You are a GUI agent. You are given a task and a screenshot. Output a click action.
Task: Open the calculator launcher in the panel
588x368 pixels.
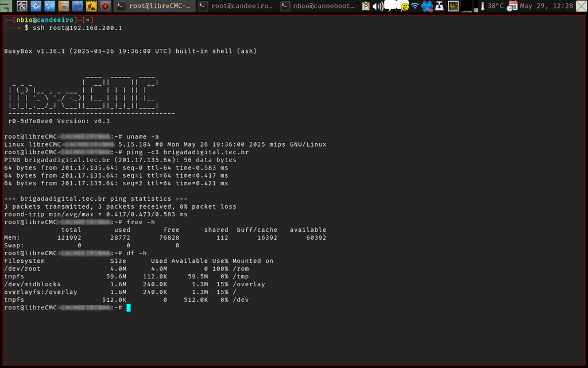64,6
